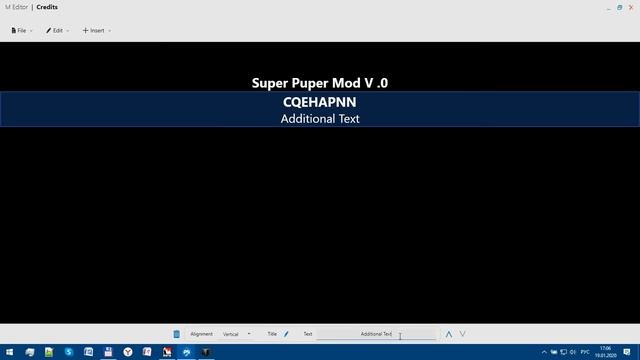Select the Super Puper Mod V .0 title

point(320,83)
